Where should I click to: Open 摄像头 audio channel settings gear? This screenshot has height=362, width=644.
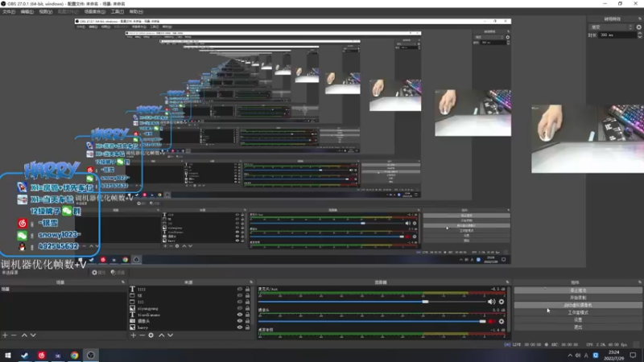501,321
